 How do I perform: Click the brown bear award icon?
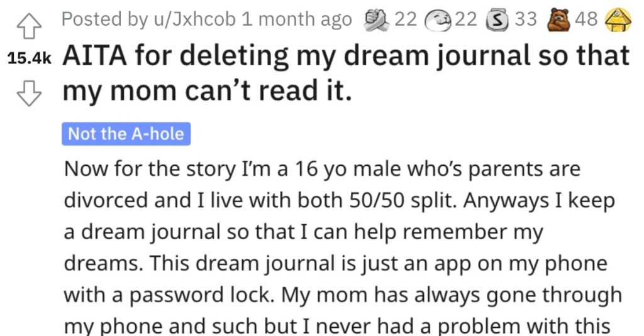click(x=559, y=20)
